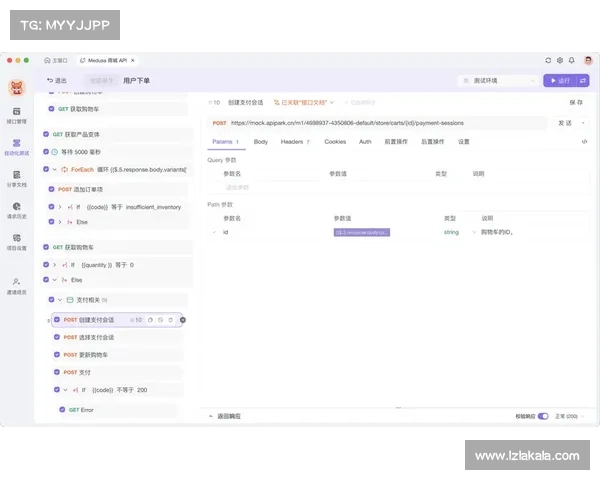The height and width of the screenshot is (480, 600).
Task: Uncheck the POST 添加订单项 step
Action: pyautogui.click(x=51, y=189)
